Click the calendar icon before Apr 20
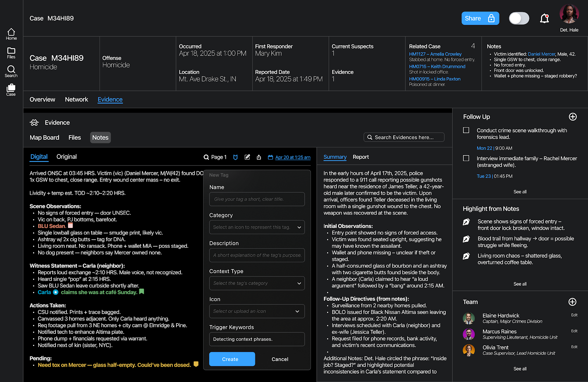588x382 pixels. point(270,157)
